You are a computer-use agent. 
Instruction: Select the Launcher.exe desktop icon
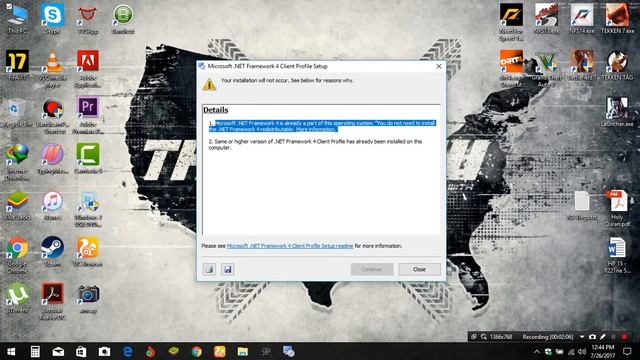[617, 112]
